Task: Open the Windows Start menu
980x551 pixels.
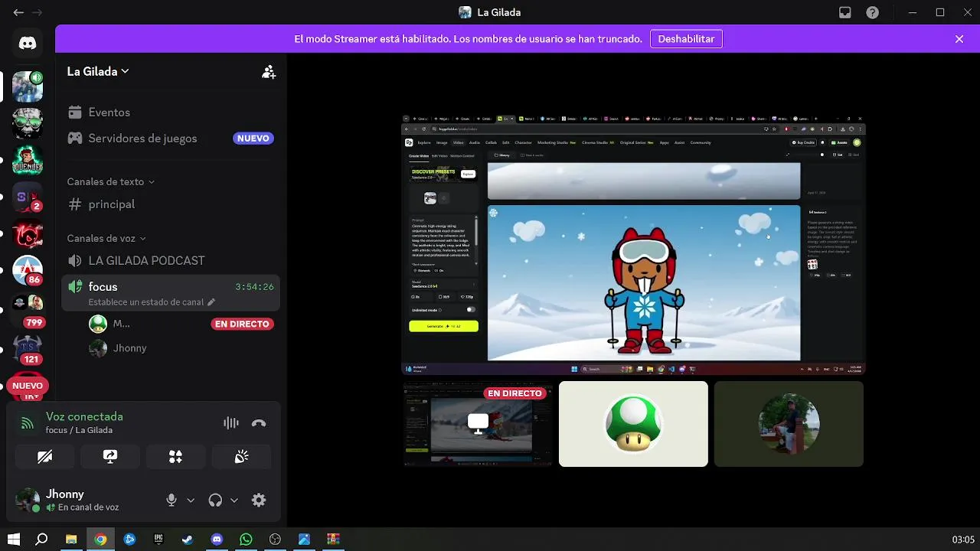Action: click(13, 540)
